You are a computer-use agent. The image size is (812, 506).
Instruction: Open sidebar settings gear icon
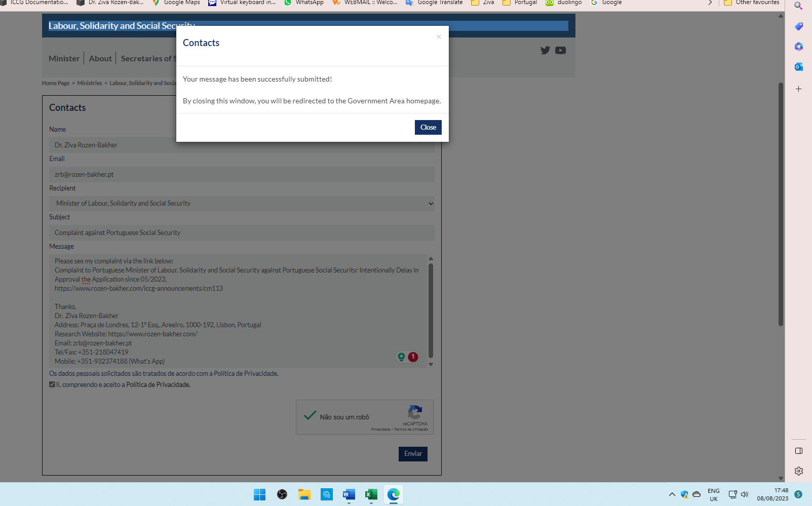[798, 471]
